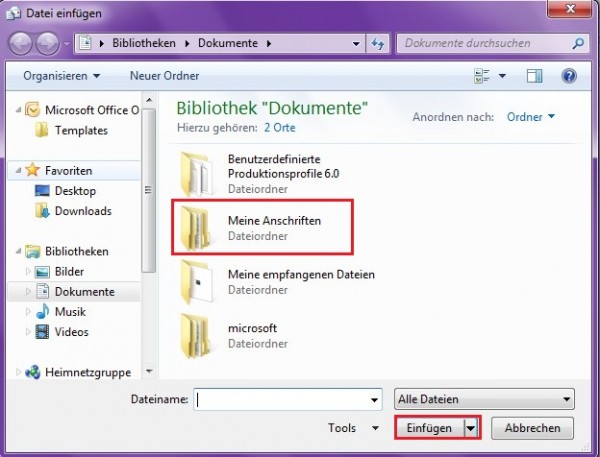Screen dimensions: 600x457
Task: Expand the Videos library node
Action: click(x=28, y=332)
